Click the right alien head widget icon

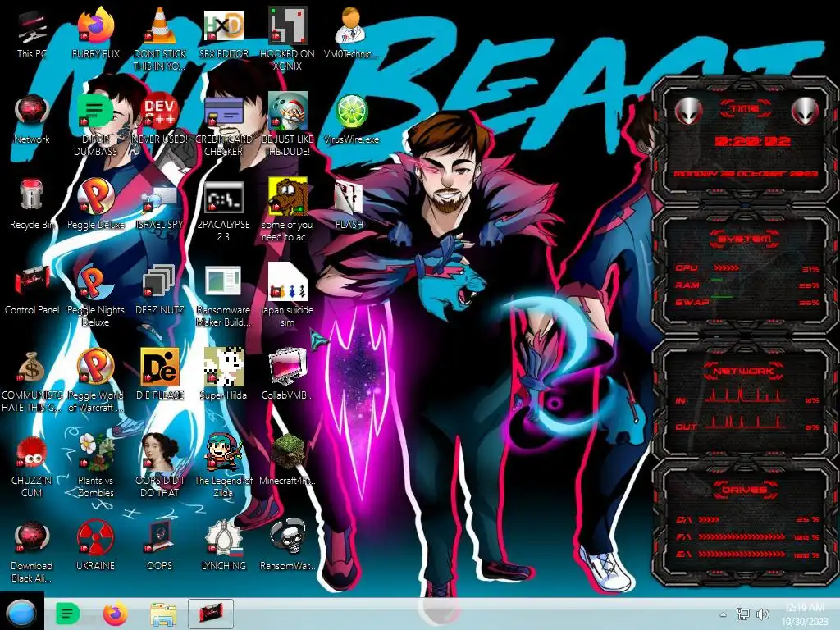point(806,112)
